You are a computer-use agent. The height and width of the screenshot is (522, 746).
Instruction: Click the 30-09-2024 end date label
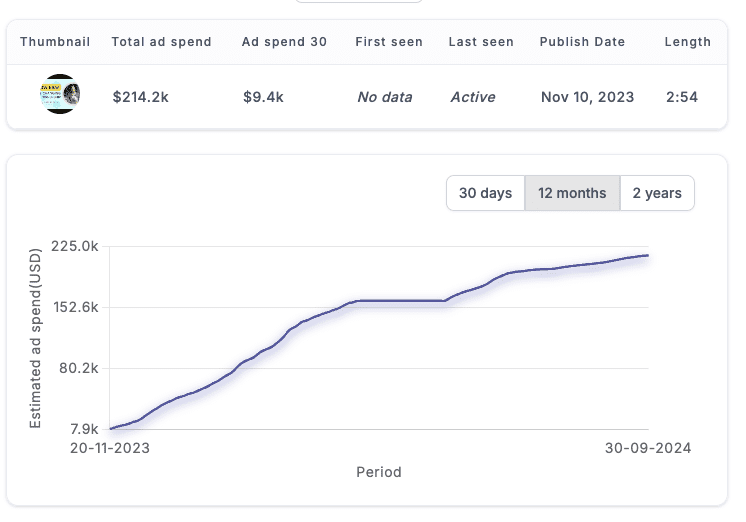[649, 448]
